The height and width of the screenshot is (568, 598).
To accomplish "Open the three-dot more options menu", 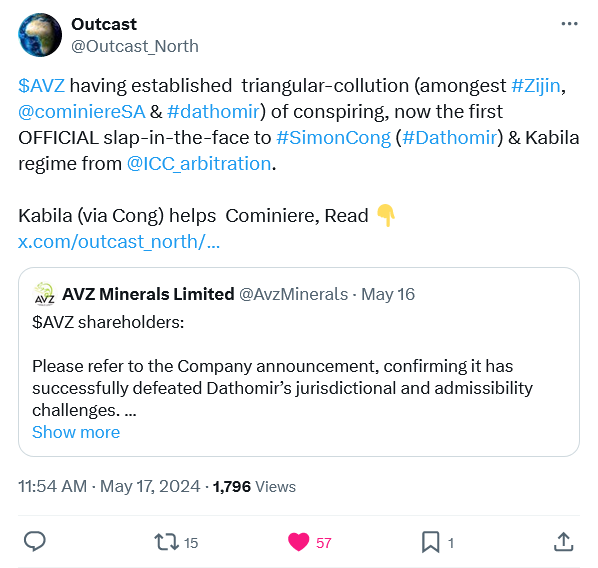I will coord(569,24).
